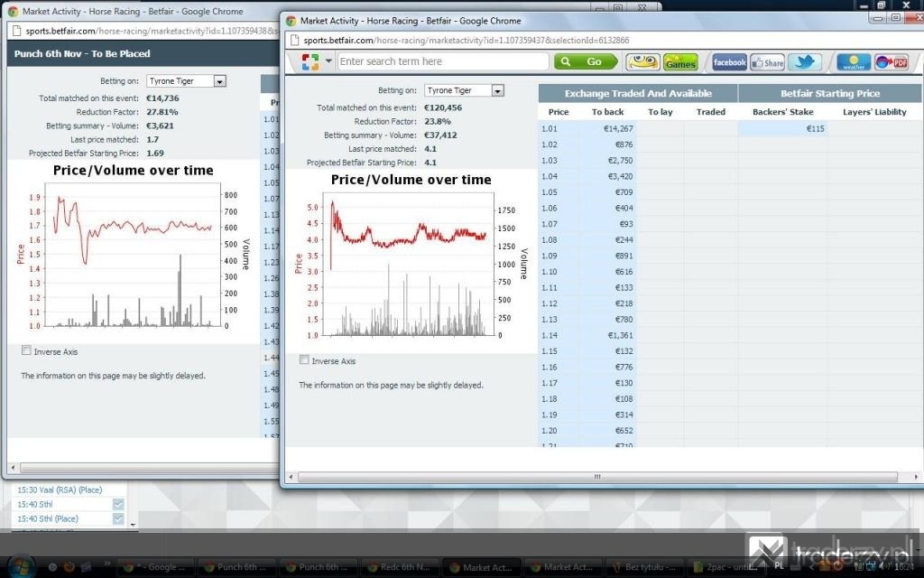Click the To lay column header
924x578 pixels.
coord(660,112)
